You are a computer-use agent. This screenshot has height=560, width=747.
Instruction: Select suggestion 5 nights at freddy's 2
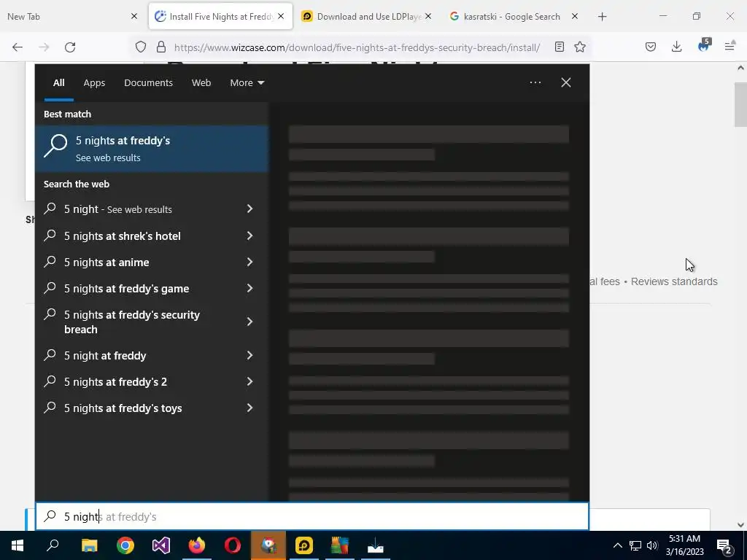(x=116, y=382)
